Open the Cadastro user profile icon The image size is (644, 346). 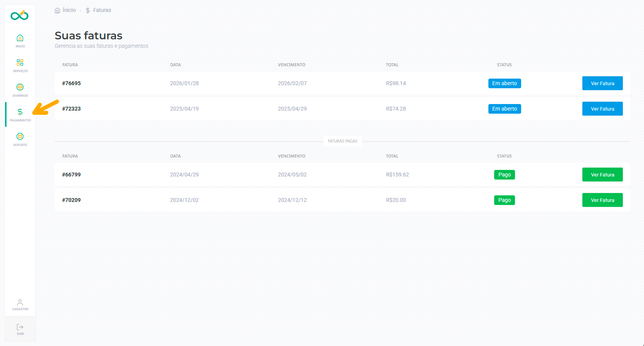pos(20,303)
